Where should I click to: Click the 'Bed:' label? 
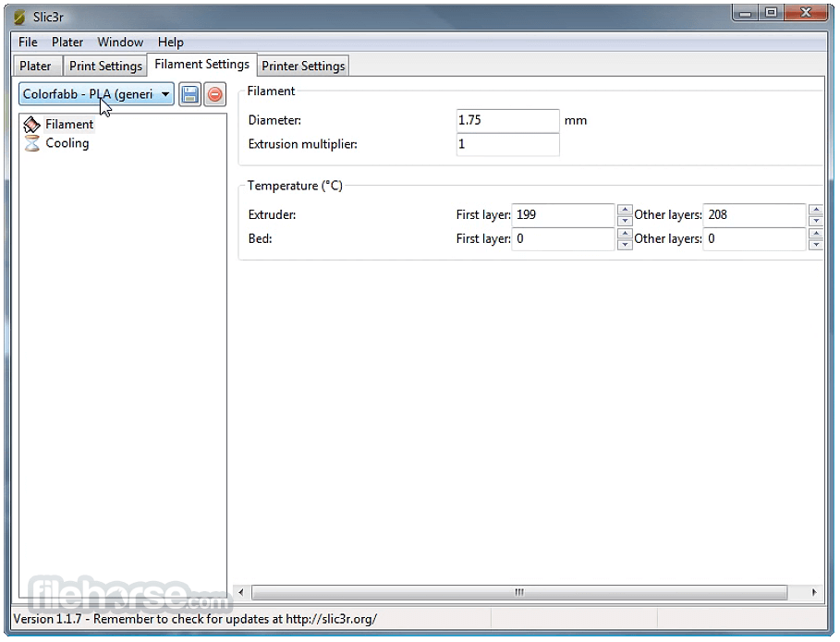pyautogui.click(x=261, y=239)
